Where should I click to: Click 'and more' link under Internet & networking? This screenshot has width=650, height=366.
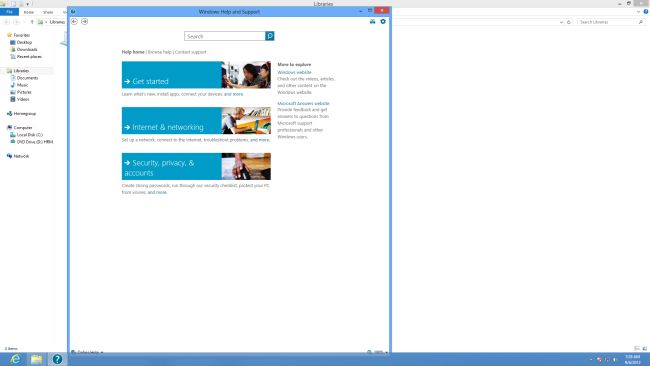(260, 140)
